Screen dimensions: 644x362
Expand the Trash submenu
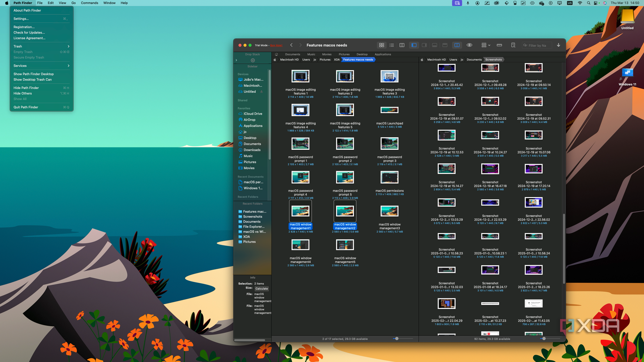pos(41,46)
